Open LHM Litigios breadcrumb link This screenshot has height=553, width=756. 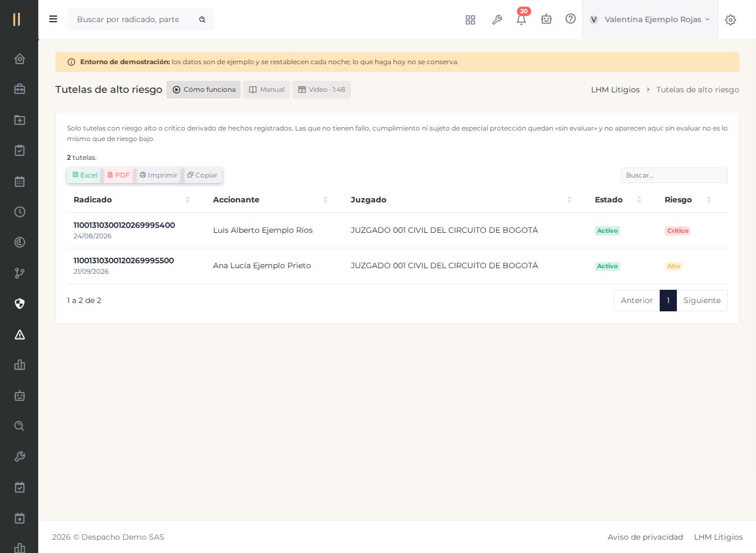pos(615,90)
